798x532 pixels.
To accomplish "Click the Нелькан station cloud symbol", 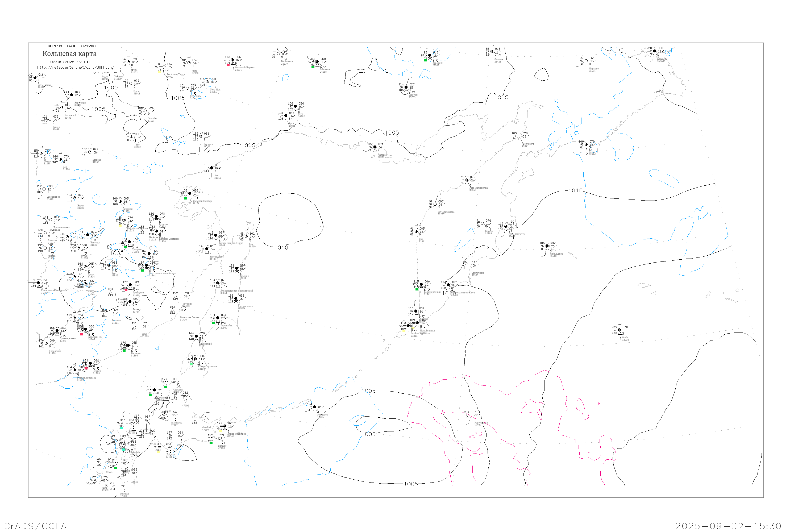I will [201, 136].
